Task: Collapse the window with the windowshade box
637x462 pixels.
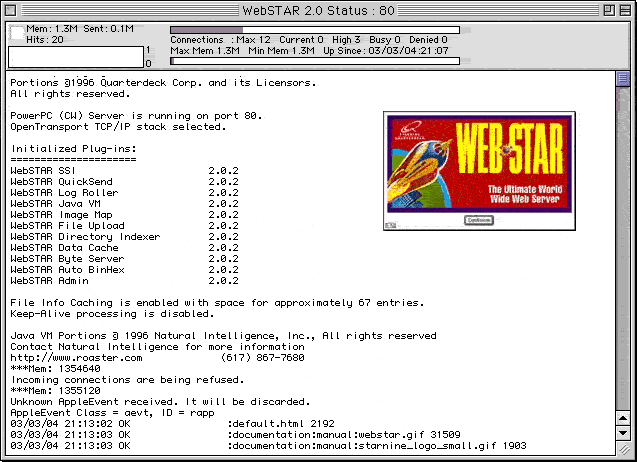Action: pos(625,10)
